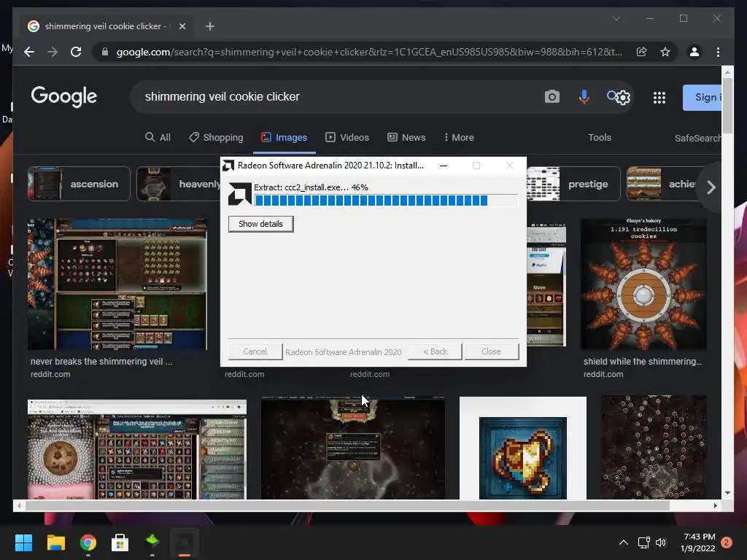Open network status tray icon
This screenshot has width=747, height=560.
pyautogui.click(x=643, y=542)
